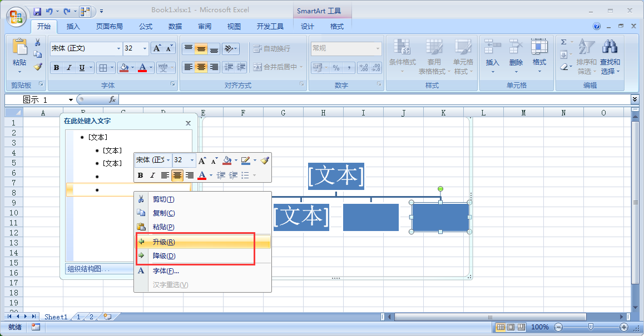Select the top [文本] SmartArt box
644x336 pixels.
click(336, 176)
